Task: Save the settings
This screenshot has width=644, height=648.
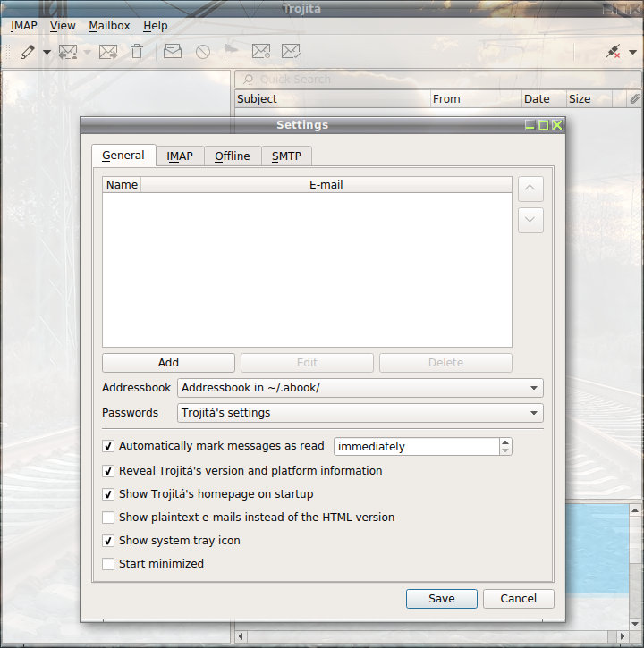Action: pyautogui.click(x=442, y=599)
